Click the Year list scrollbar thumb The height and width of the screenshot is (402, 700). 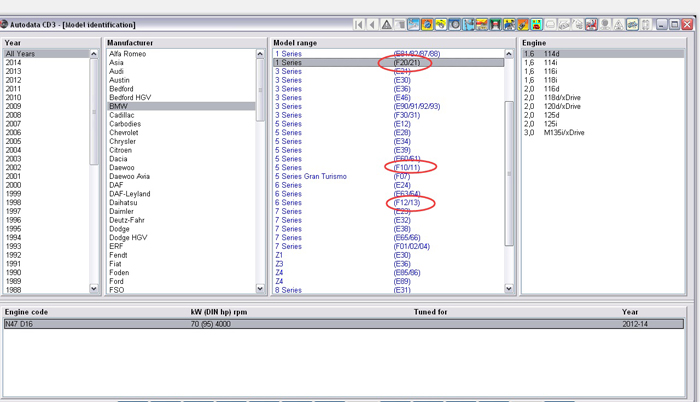(94, 112)
